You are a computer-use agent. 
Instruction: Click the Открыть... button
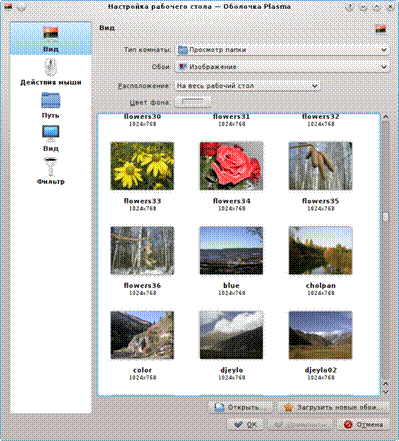(241, 407)
